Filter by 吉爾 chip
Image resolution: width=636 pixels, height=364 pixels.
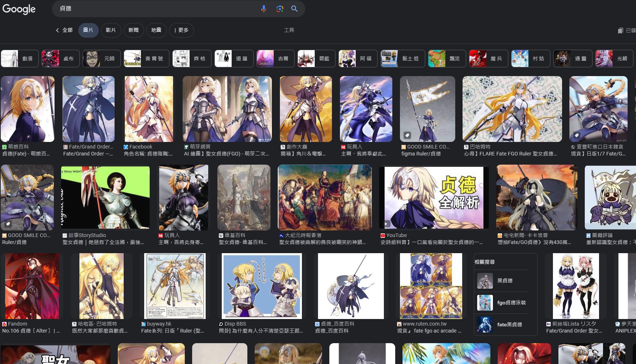pos(276,59)
